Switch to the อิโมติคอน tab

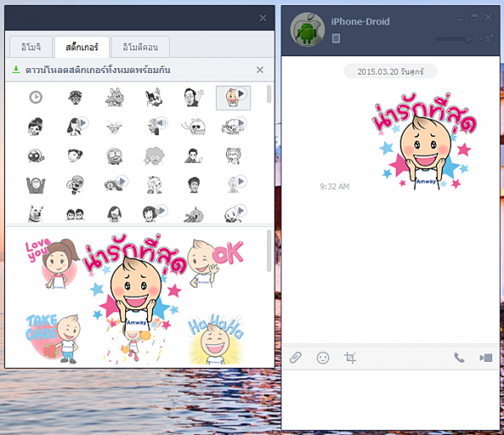[140, 47]
